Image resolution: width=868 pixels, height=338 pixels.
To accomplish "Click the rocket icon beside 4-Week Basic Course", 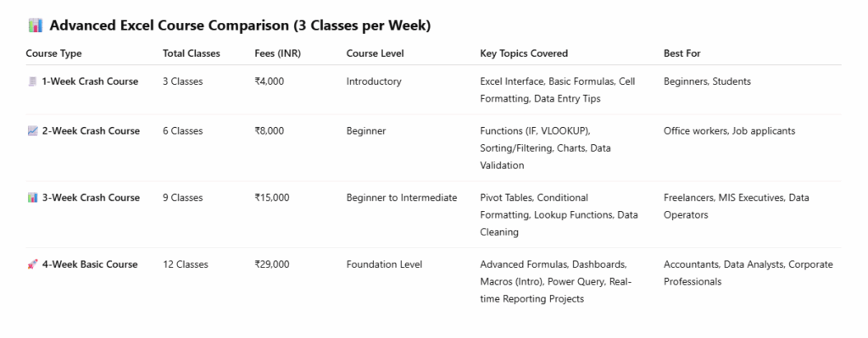I will point(32,264).
